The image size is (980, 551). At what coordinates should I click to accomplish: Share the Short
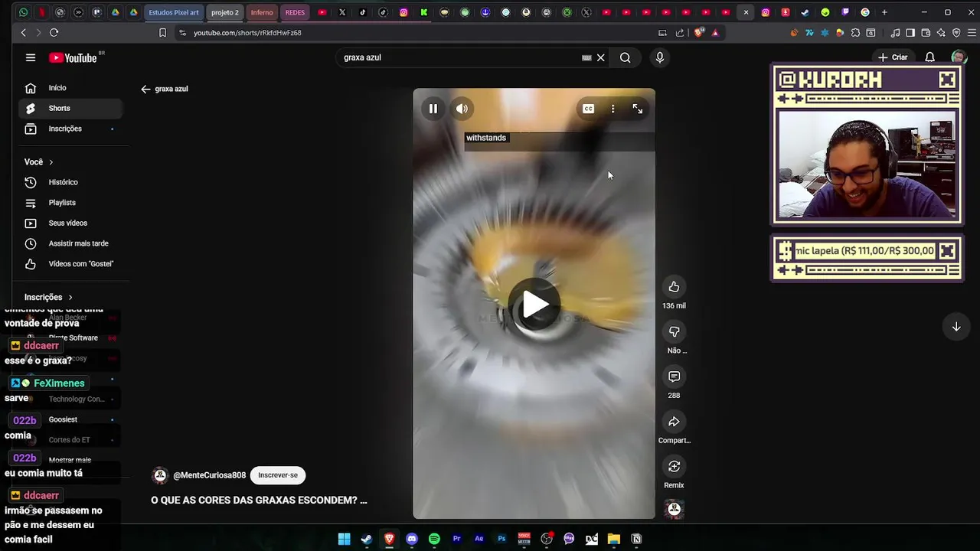pyautogui.click(x=674, y=422)
